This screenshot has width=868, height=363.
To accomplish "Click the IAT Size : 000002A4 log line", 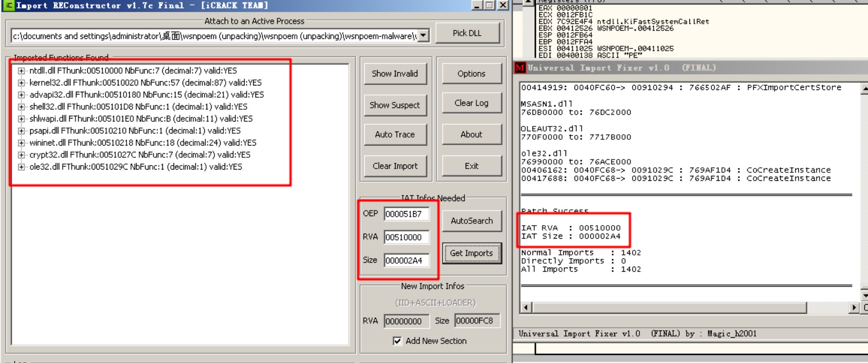I will click(571, 236).
